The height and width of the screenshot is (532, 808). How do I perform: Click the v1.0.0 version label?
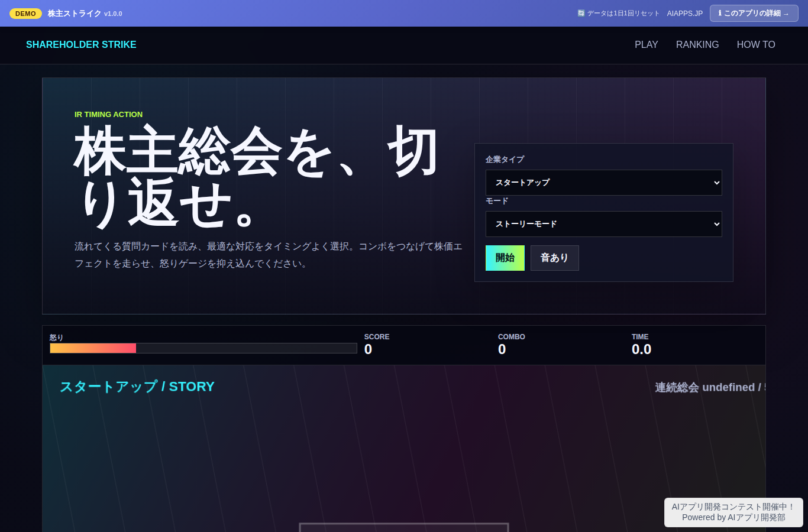(113, 14)
